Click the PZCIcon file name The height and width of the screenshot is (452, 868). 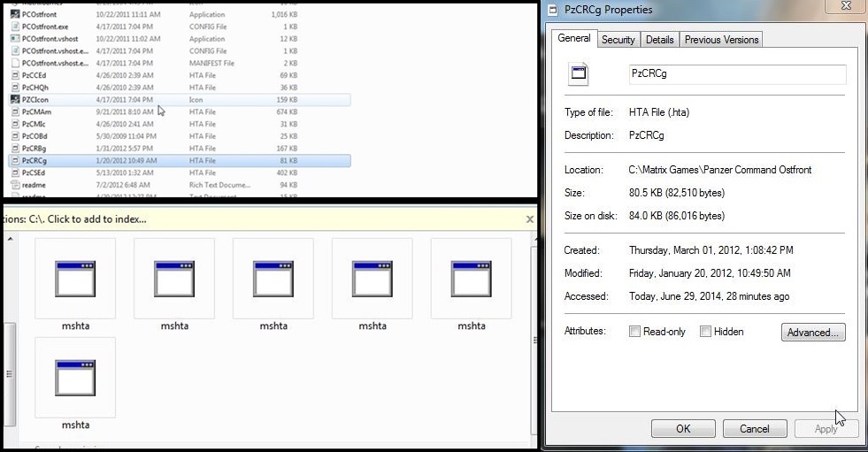35,100
